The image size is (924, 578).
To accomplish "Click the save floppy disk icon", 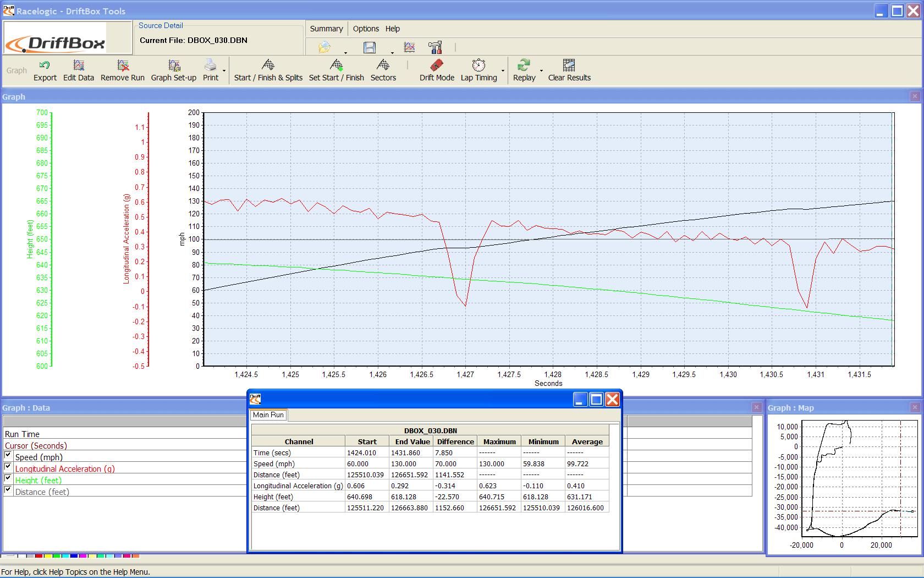I will [x=370, y=47].
